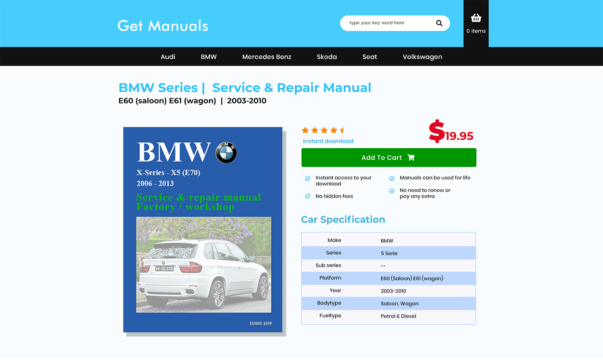Click the 'BMW' make value in table
Image resolution: width=603 pixels, height=364 pixels.
[x=387, y=241]
